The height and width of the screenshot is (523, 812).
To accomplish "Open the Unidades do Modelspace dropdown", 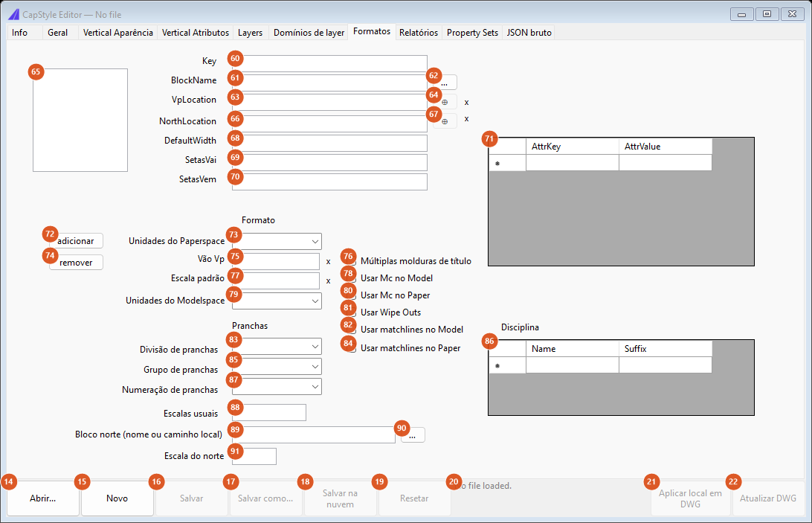I will click(x=277, y=301).
